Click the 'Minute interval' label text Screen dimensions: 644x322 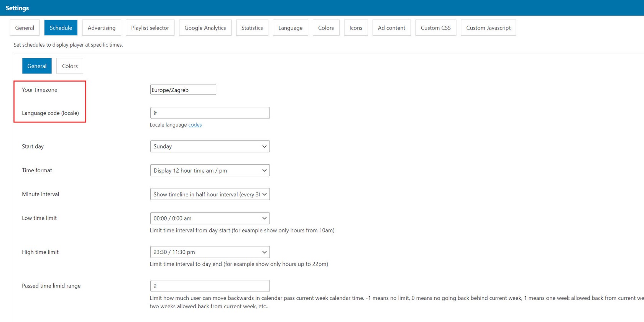pyautogui.click(x=40, y=194)
